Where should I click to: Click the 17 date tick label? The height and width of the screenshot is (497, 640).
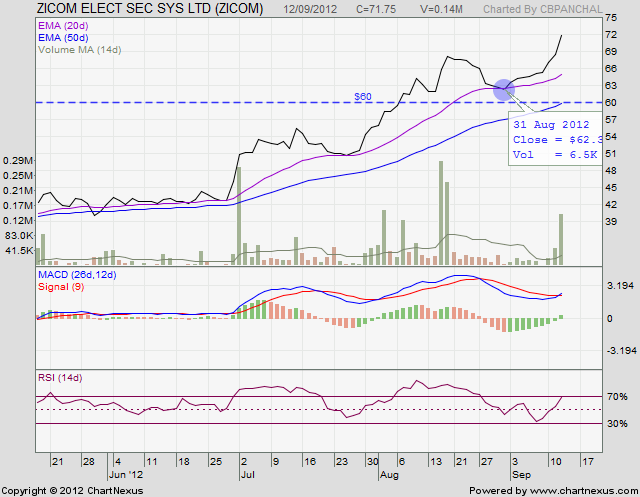[587, 462]
